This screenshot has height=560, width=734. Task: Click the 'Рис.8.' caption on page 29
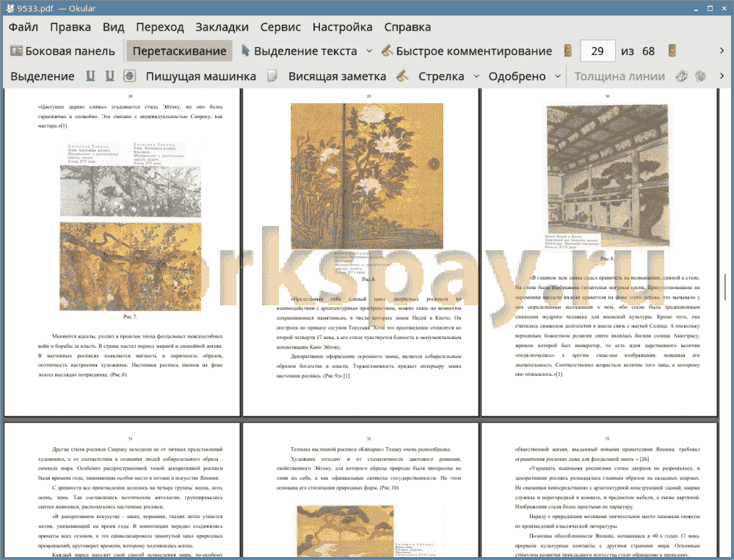coord(369,280)
